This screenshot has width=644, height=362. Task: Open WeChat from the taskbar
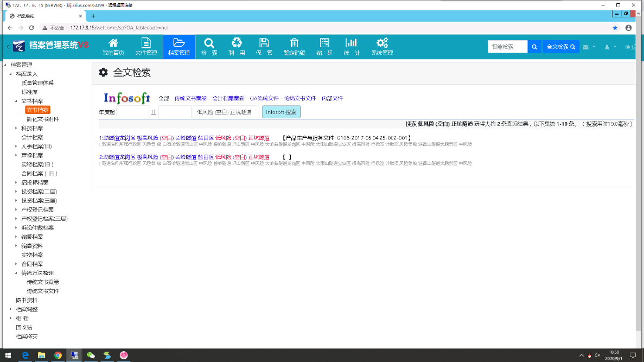(91, 355)
